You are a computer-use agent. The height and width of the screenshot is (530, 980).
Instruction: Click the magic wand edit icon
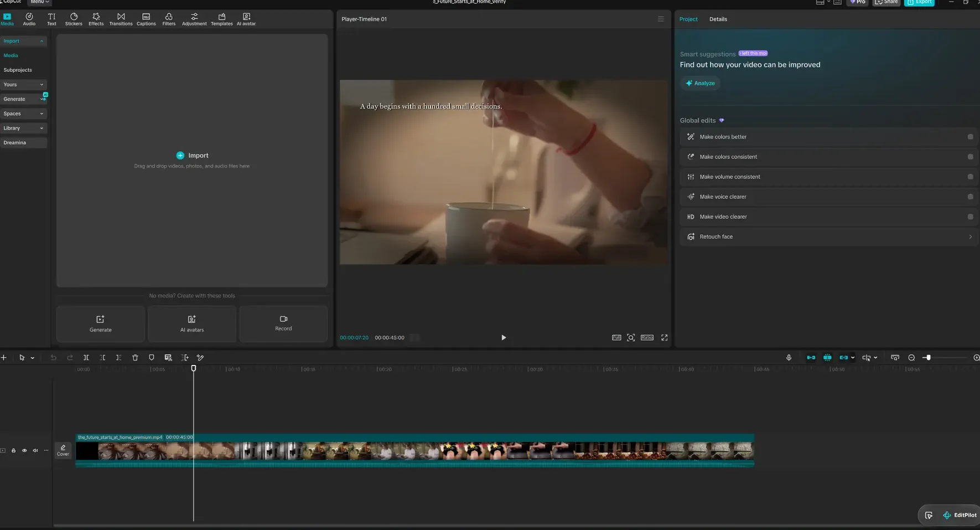point(200,358)
